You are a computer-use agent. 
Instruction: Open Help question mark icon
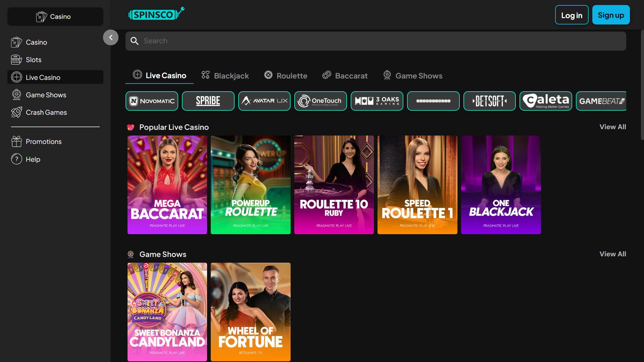click(x=16, y=159)
